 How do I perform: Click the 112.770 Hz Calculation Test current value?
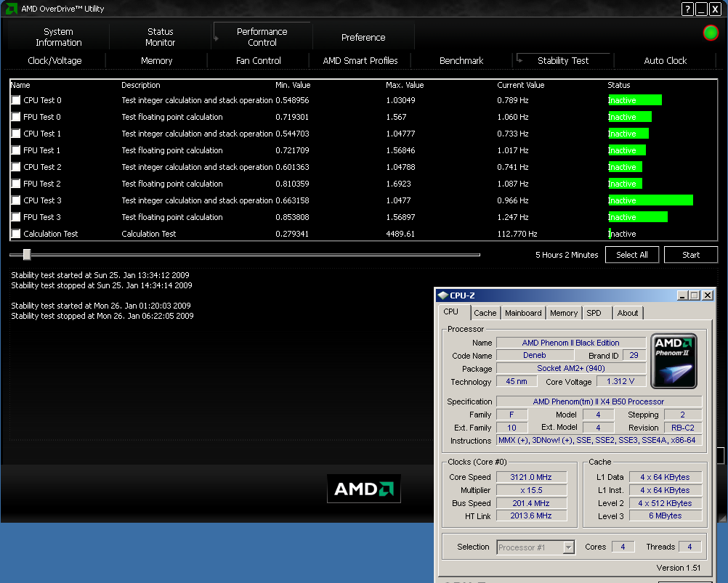pyautogui.click(x=517, y=234)
